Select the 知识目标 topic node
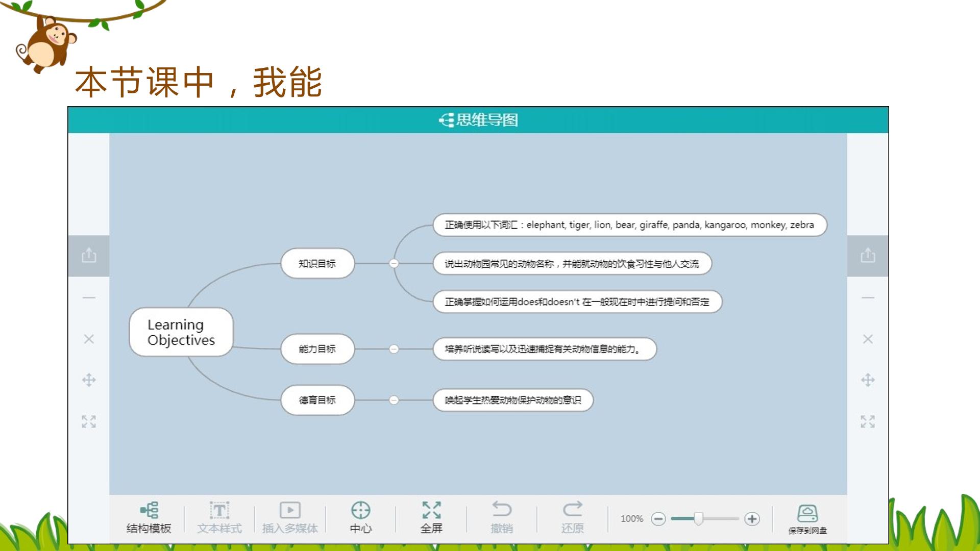This screenshot has width=980, height=551. pos(317,263)
